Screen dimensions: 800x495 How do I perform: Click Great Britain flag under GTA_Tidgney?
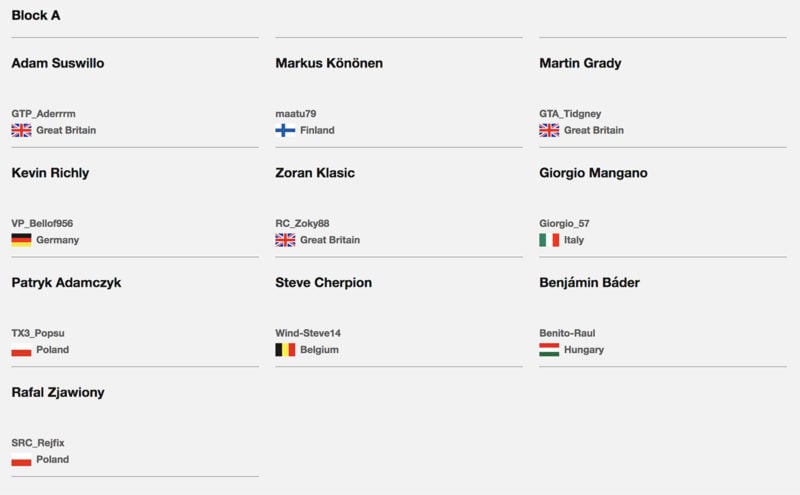[549, 130]
